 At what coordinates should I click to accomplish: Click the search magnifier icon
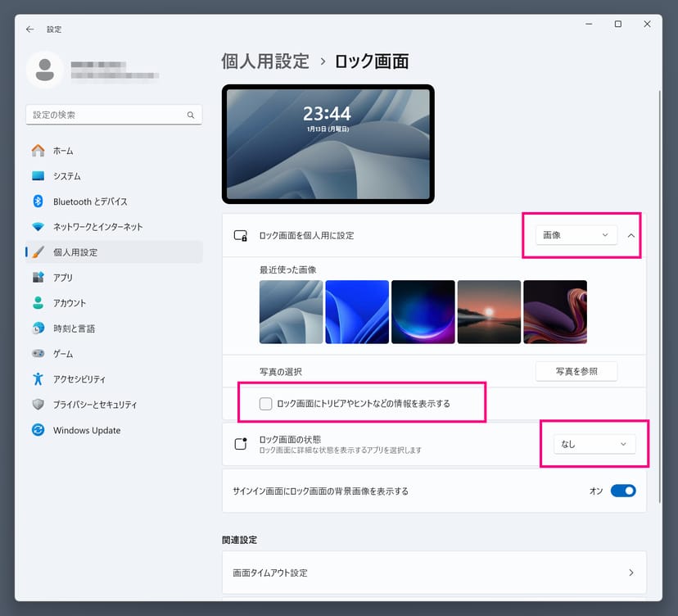[191, 115]
